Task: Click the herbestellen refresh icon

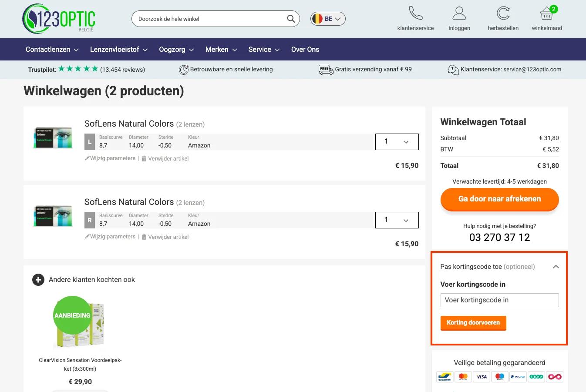Action: coord(503,12)
